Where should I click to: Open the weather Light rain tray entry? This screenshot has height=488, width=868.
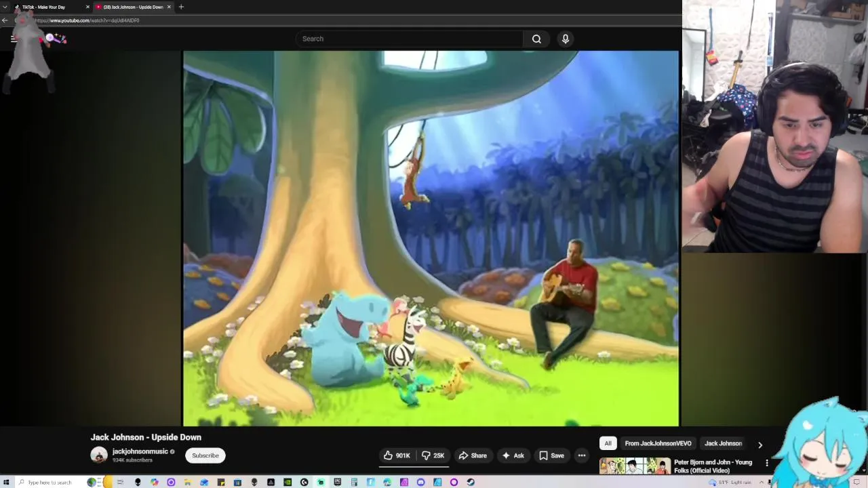coord(730,482)
